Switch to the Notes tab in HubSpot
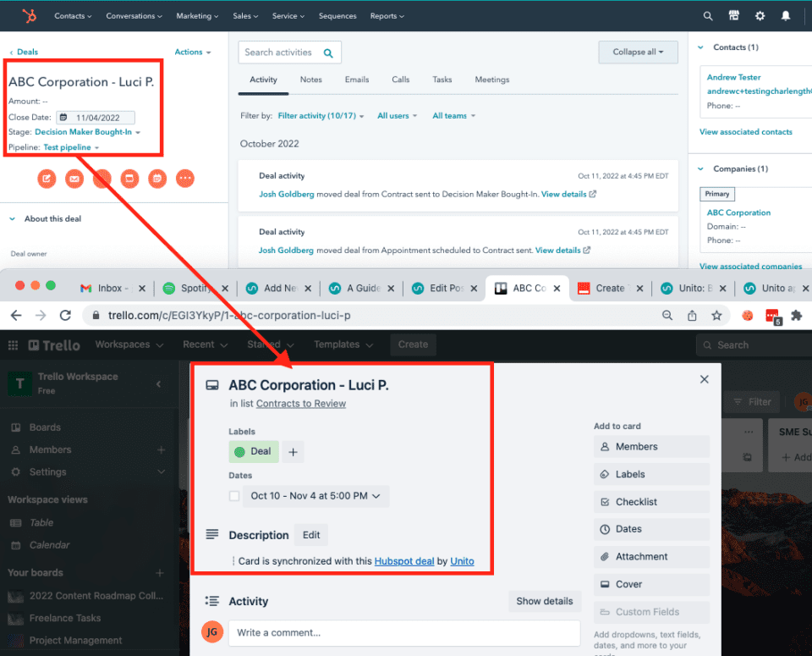This screenshot has height=656, width=812. tap(310, 79)
